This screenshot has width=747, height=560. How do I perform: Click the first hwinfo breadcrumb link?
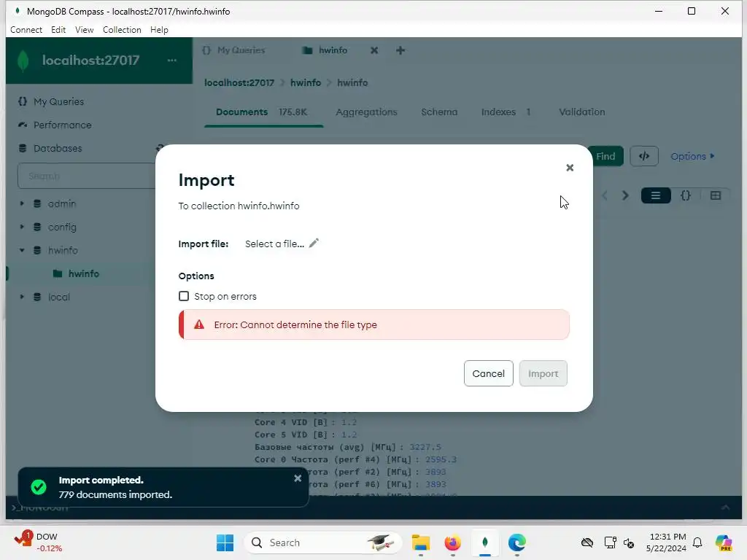point(306,82)
